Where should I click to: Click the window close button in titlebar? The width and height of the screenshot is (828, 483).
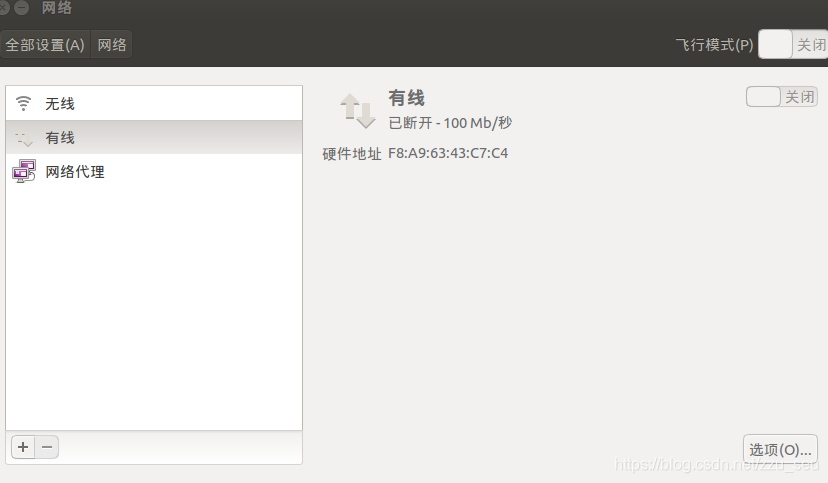[3, 7]
